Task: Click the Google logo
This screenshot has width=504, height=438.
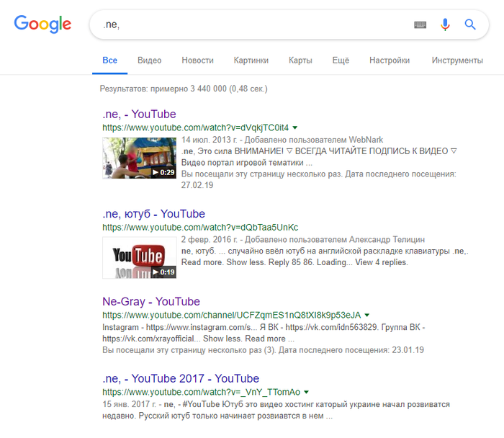Action: 43,24
